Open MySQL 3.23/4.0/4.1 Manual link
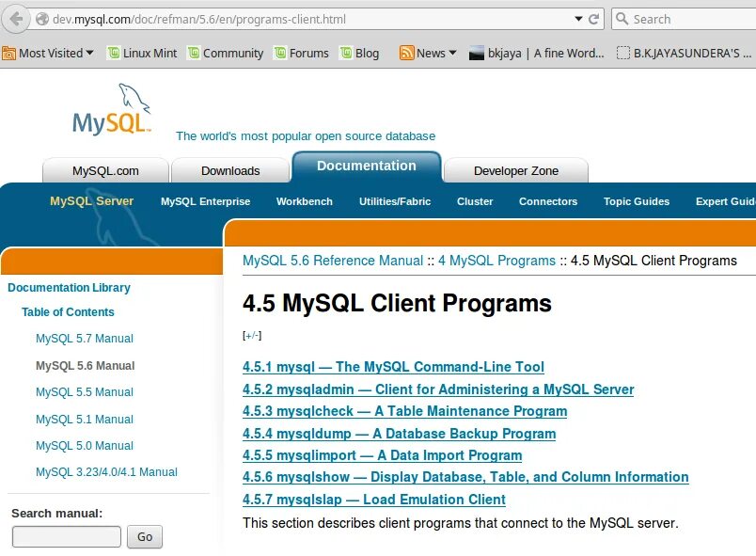Image resolution: width=756 pixels, height=556 pixels. (x=106, y=472)
